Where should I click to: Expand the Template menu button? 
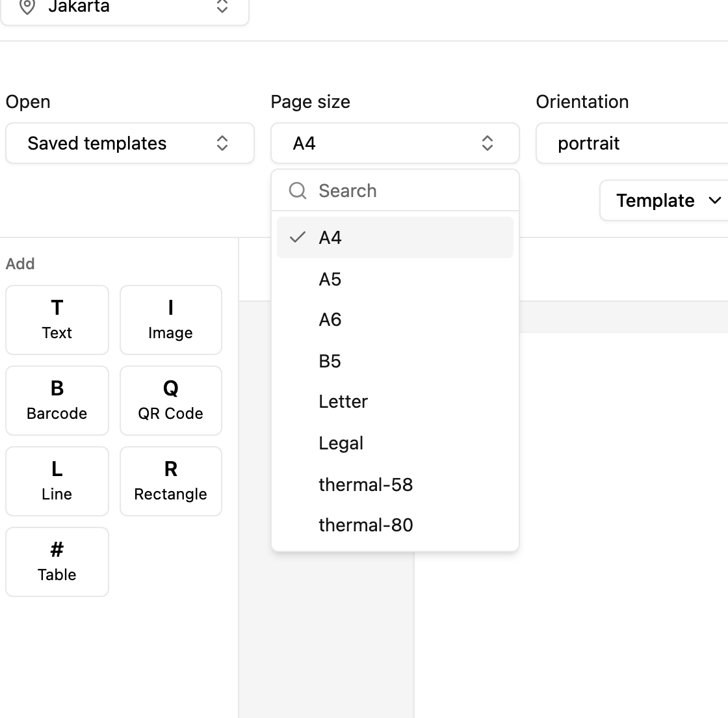[664, 200]
